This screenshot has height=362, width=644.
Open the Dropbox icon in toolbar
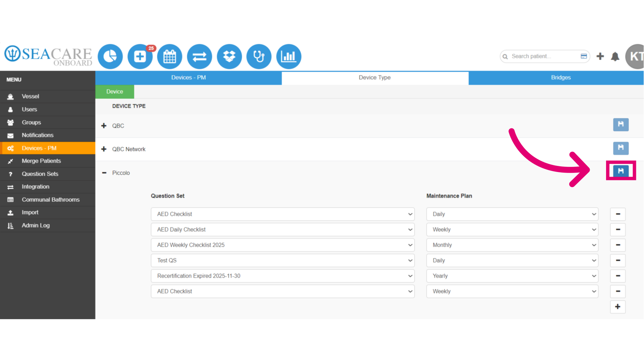[x=229, y=56]
